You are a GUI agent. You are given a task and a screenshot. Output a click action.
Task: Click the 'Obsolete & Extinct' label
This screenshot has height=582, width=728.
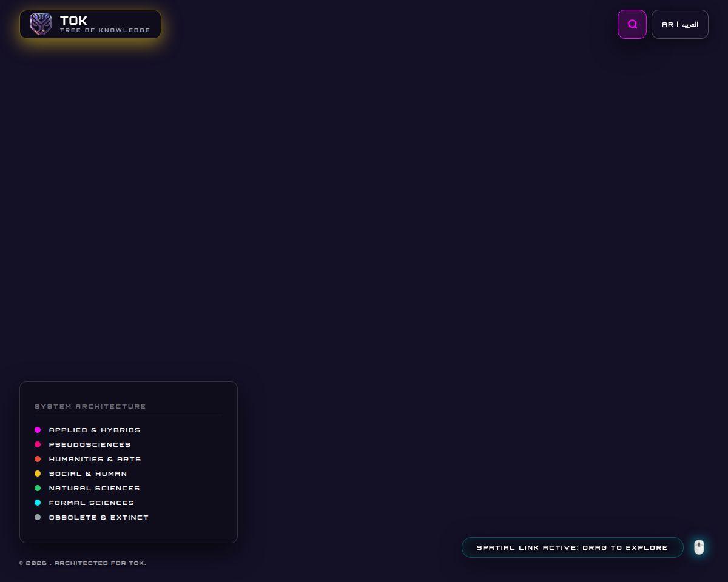[99, 517]
